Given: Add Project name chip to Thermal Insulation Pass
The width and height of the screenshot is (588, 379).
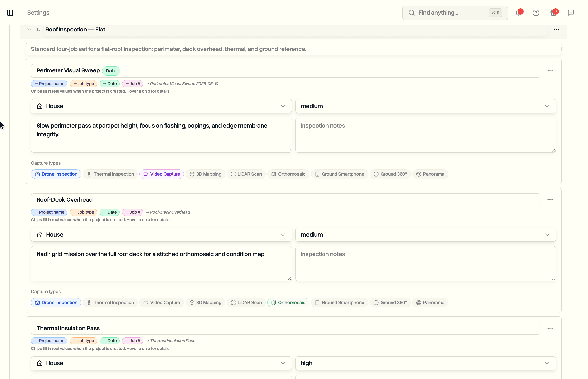Looking at the screenshot, I should (49, 341).
